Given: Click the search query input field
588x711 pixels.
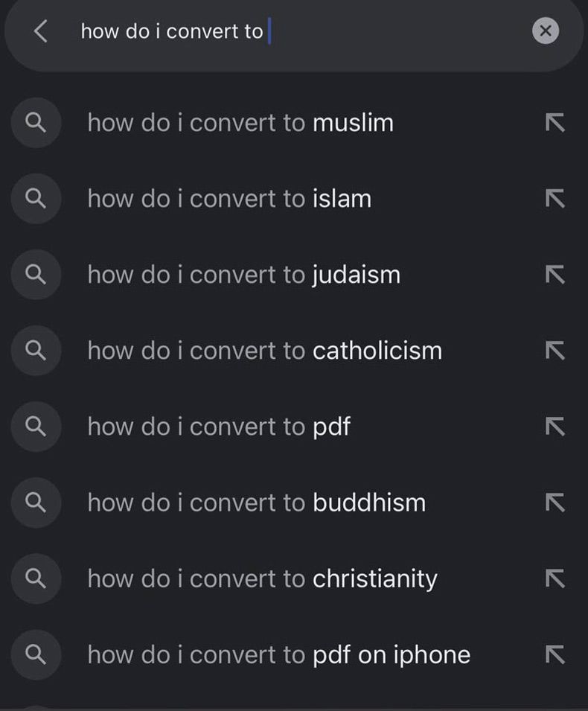Looking at the screenshot, I should [x=298, y=31].
